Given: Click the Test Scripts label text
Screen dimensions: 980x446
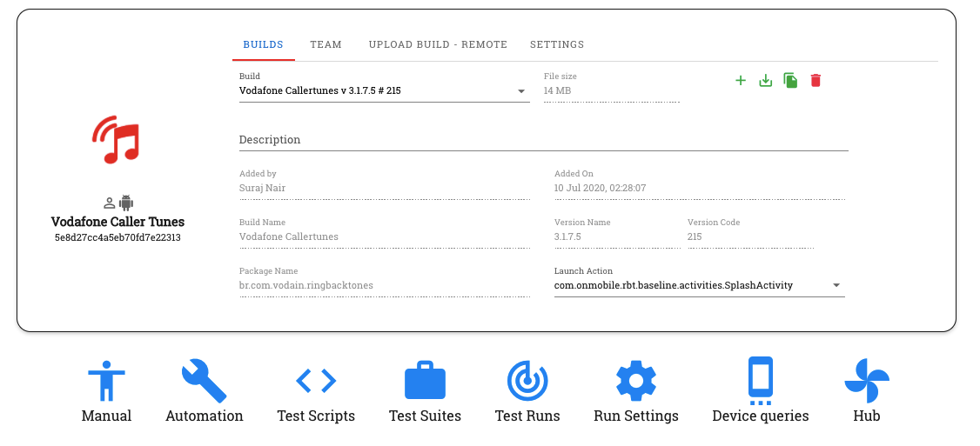Looking at the screenshot, I should pos(316,416).
